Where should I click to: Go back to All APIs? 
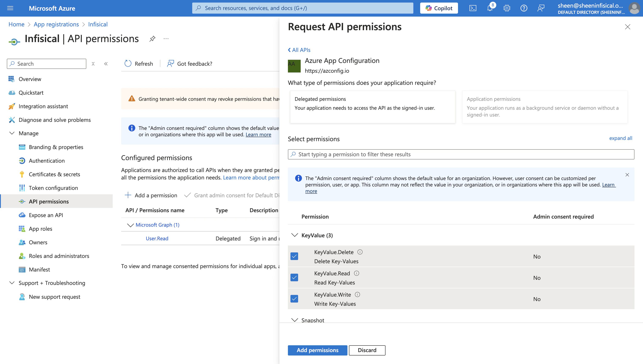[x=299, y=50]
